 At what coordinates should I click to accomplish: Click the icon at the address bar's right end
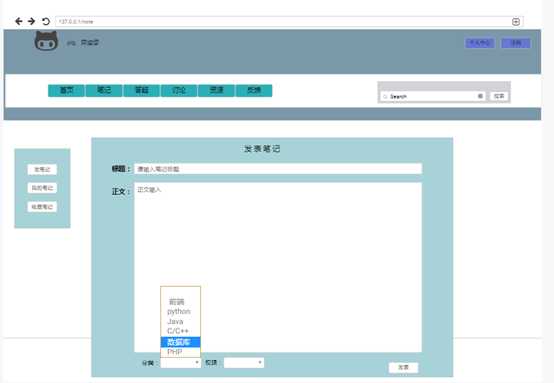pyautogui.click(x=515, y=22)
